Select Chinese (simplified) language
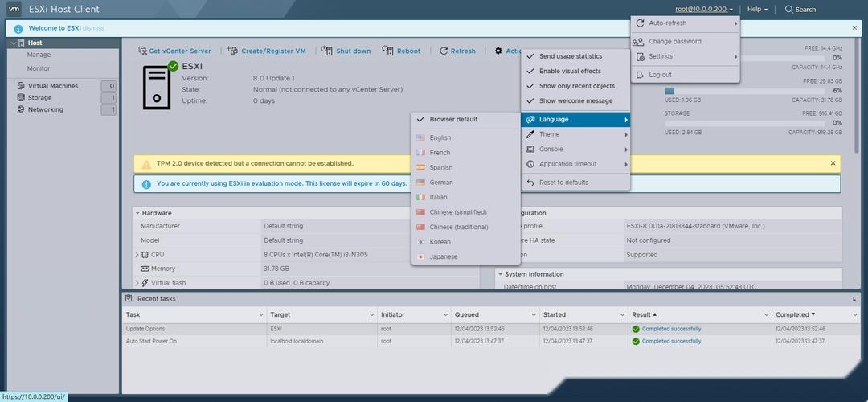This screenshot has height=402, width=868. (465, 212)
